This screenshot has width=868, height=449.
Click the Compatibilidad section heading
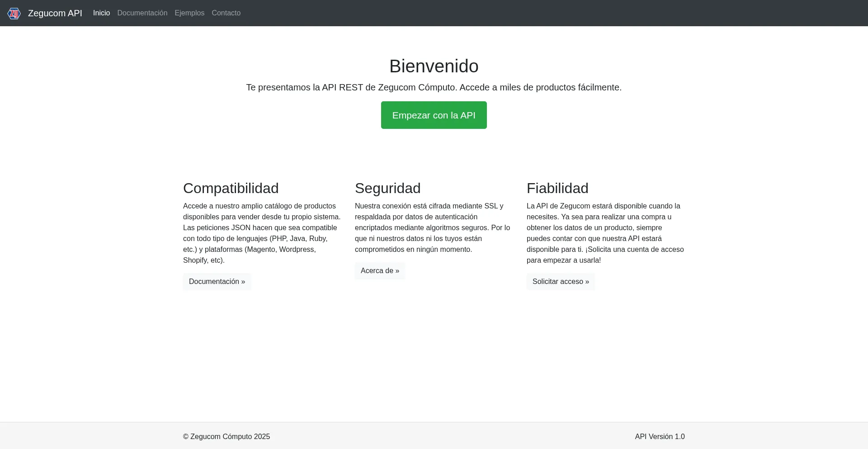(x=231, y=188)
